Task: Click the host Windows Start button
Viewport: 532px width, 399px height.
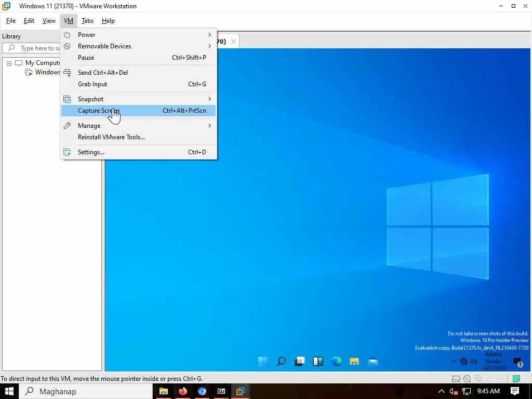Action: pyautogui.click(x=9, y=392)
